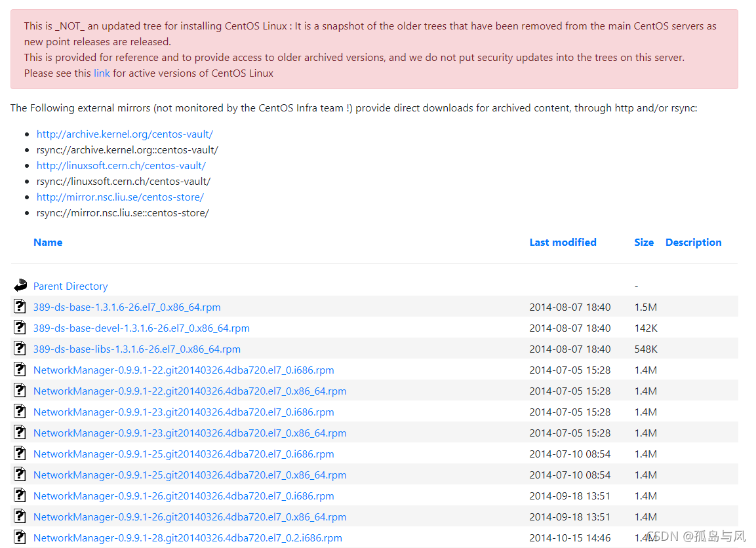Click file icon beside NetworkManager-0.9.9.1-26 i686 rpm
Screen dimensions: 756x548
pyautogui.click(x=20, y=495)
